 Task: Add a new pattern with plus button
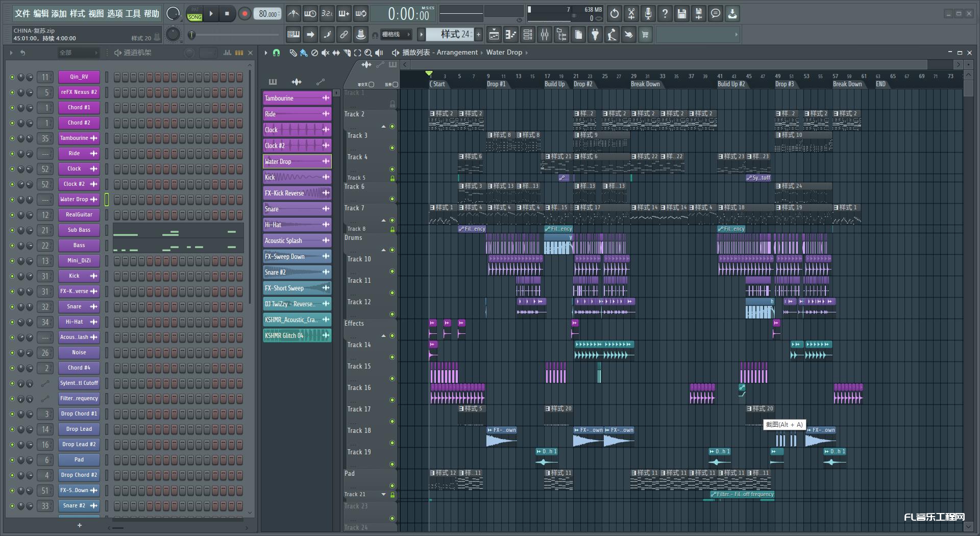(478, 35)
